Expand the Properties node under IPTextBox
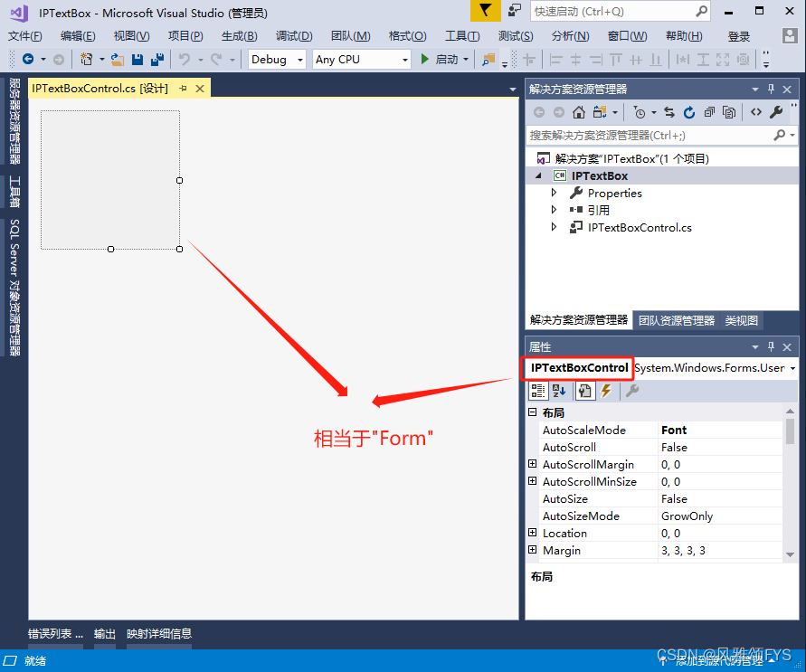 click(555, 193)
